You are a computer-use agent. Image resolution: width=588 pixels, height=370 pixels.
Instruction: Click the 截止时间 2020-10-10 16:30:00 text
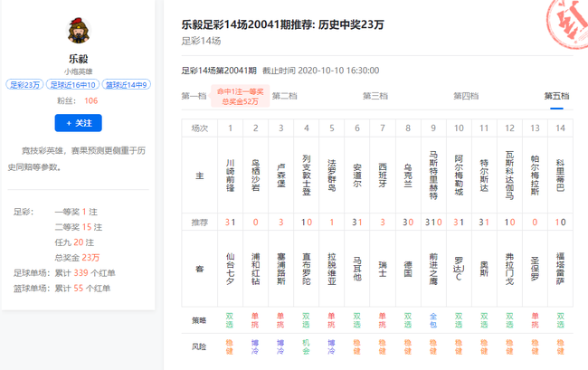point(320,71)
